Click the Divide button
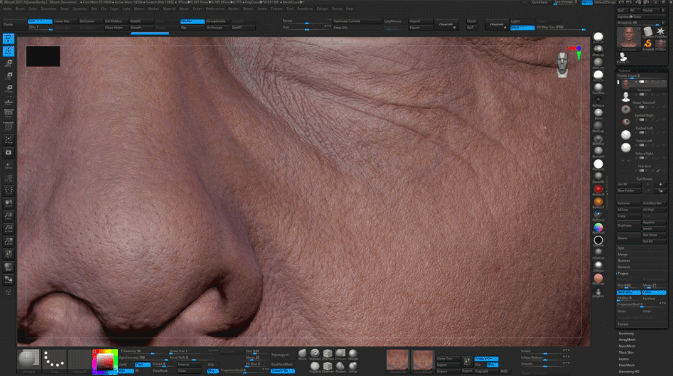The width and height of the screenshot is (673, 376). (14, 24)
